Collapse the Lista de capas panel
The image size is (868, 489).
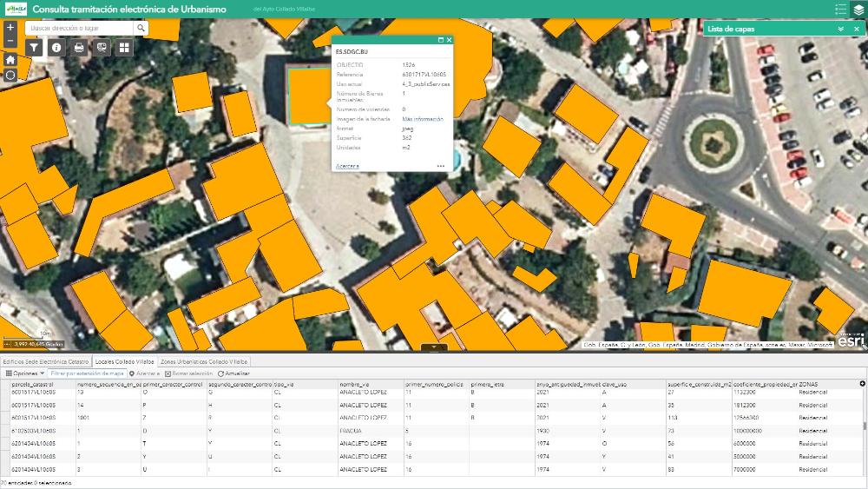click(x=840, y=29)
